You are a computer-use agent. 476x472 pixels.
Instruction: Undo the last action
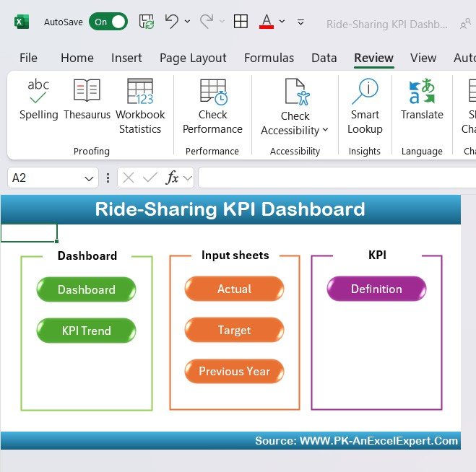pos(172,21)
